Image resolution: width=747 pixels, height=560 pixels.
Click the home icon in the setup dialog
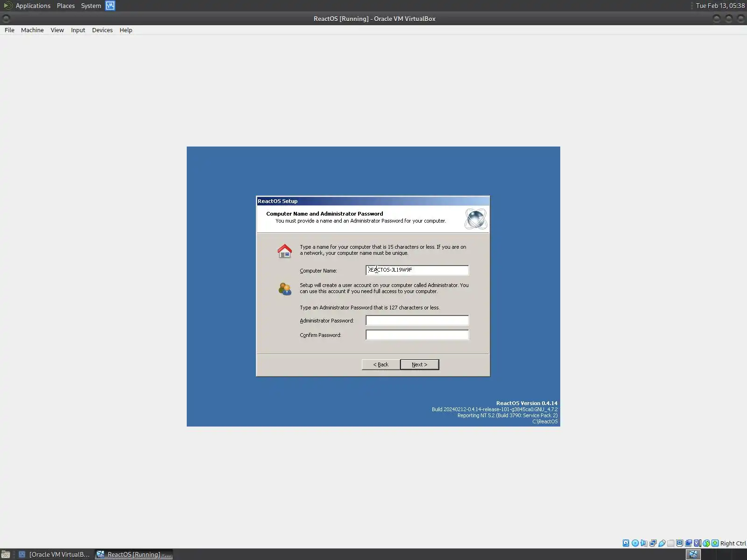tap(285, 251)
